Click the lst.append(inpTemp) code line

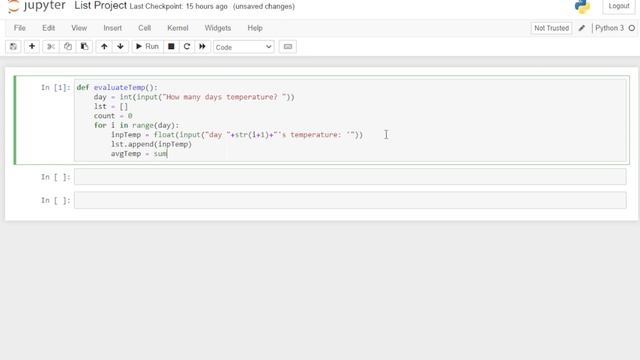click(151, 144)
